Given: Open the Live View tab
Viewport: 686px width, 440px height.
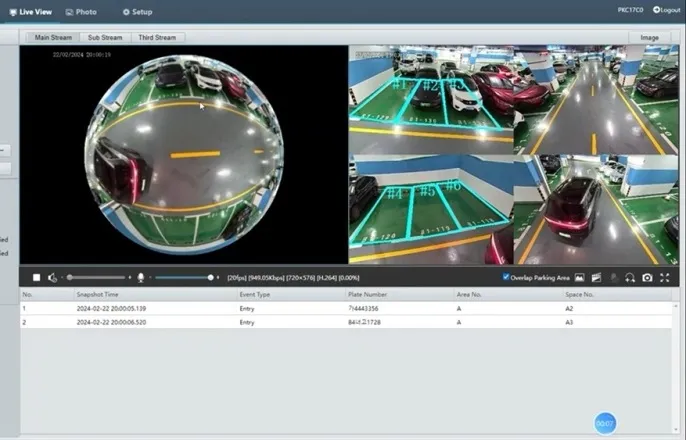Looking at the screenshot, I should pos(31,12).
